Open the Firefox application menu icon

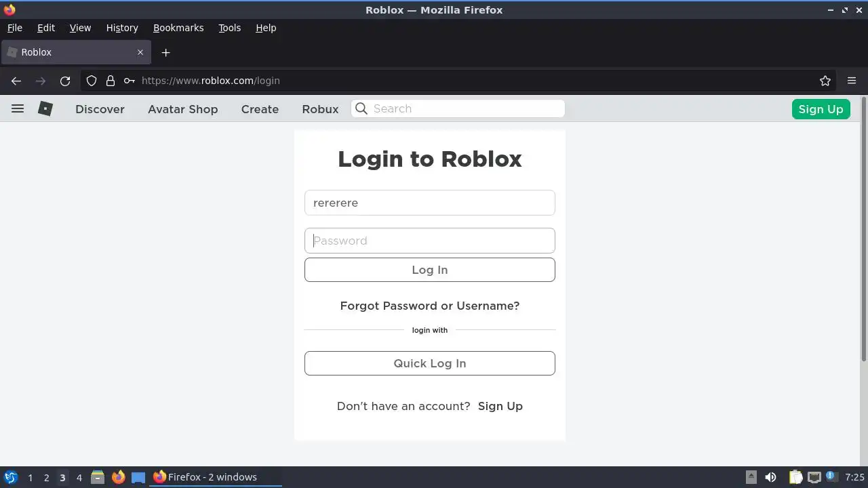[852, 81]
